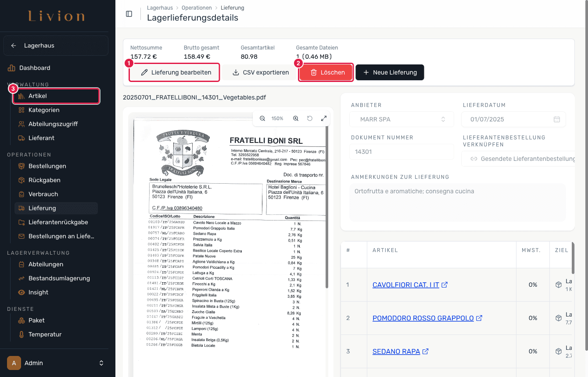Screen dimensions: 588x377
Task: Click the Neue Lieferung button
Action: tap(390, 72)
